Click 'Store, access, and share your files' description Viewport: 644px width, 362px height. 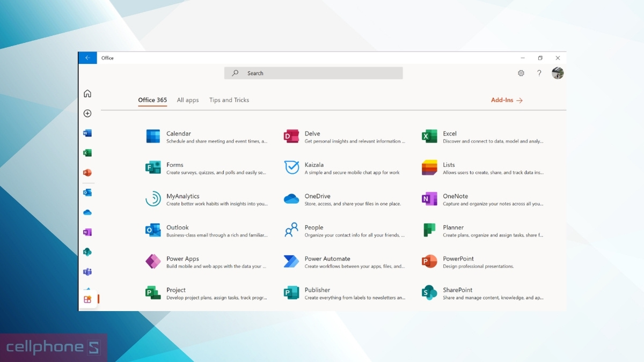[353, 204]
